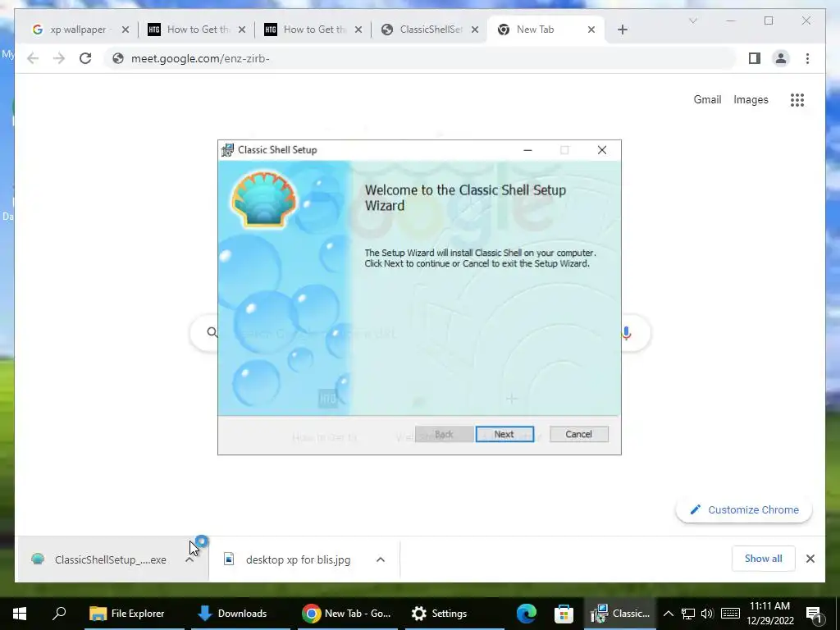840x630 pixels.
Task: Show hidden system tray icons
Action: click(668, 614)
